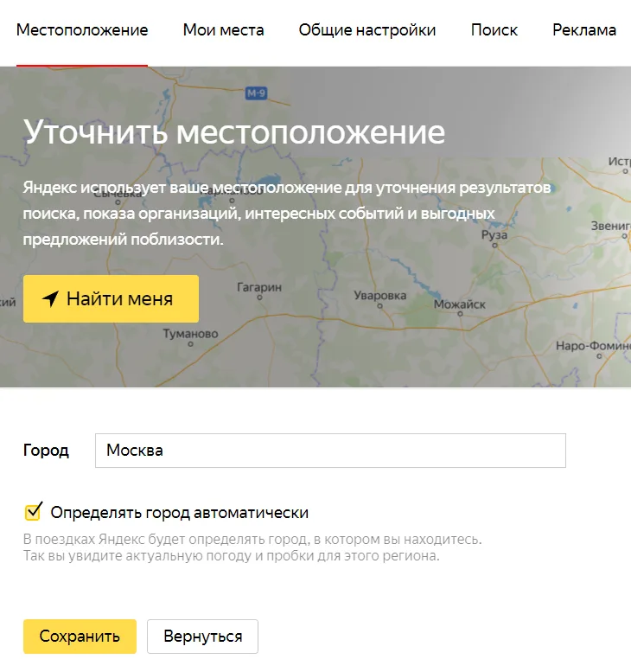Select the Реклама tab
The width and height of the screenshot is (631, 672).
click(584, 30)
